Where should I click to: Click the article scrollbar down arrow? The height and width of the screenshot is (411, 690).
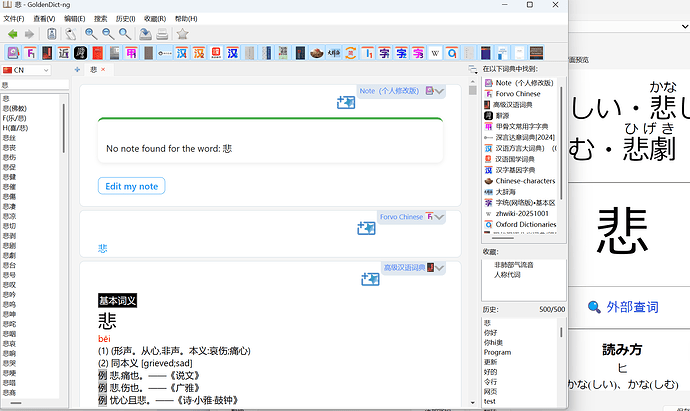(x=473, y=402)
